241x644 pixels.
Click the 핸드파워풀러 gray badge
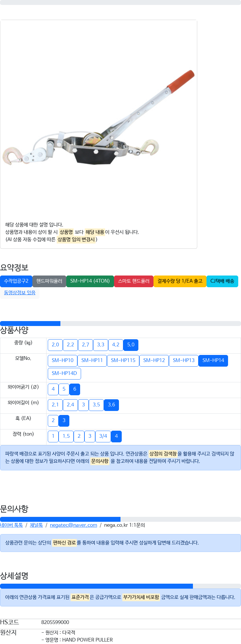49,281
